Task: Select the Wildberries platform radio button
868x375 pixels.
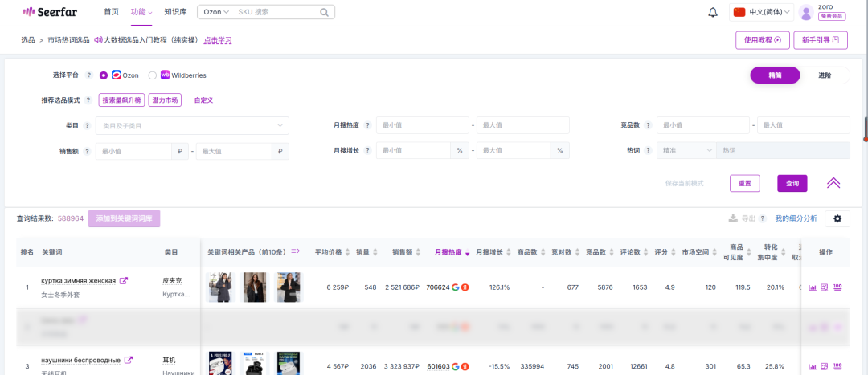Action: pos(153,75)
